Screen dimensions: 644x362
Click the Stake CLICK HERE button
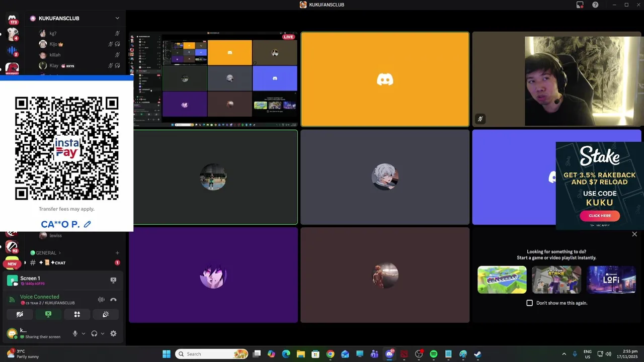pos(600,216)
